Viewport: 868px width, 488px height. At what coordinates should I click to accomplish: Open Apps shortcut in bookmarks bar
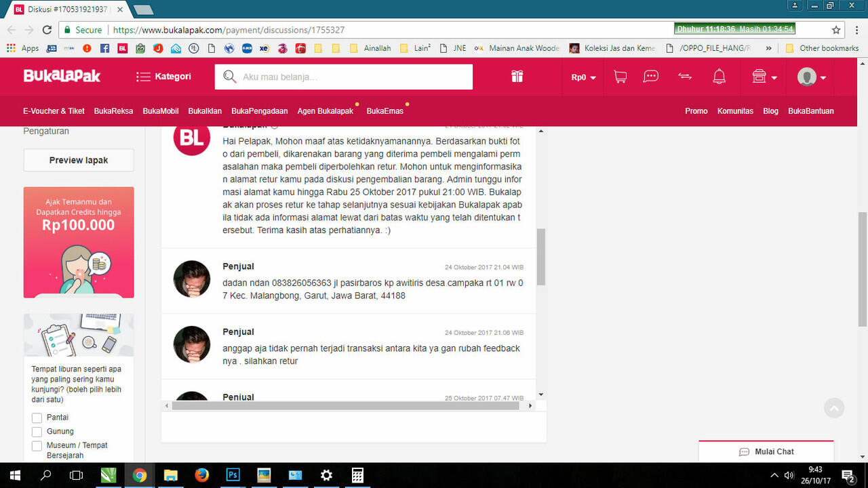[22, 48]
